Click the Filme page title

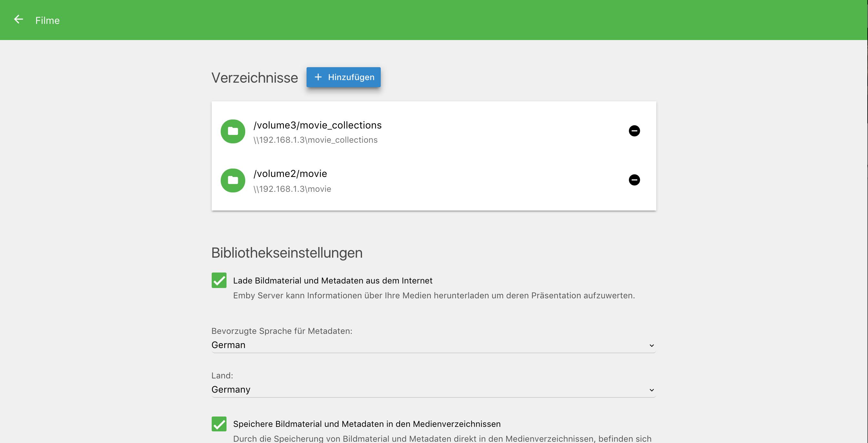point(47,20)
